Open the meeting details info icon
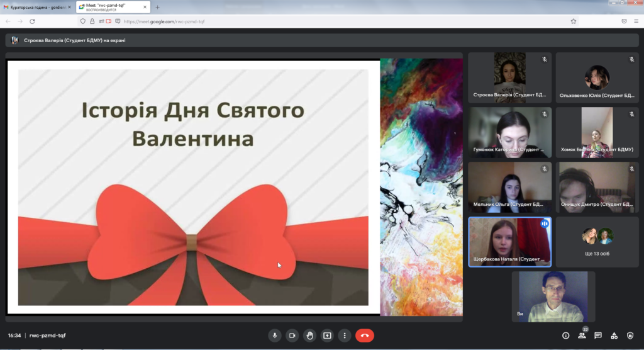 565,336
